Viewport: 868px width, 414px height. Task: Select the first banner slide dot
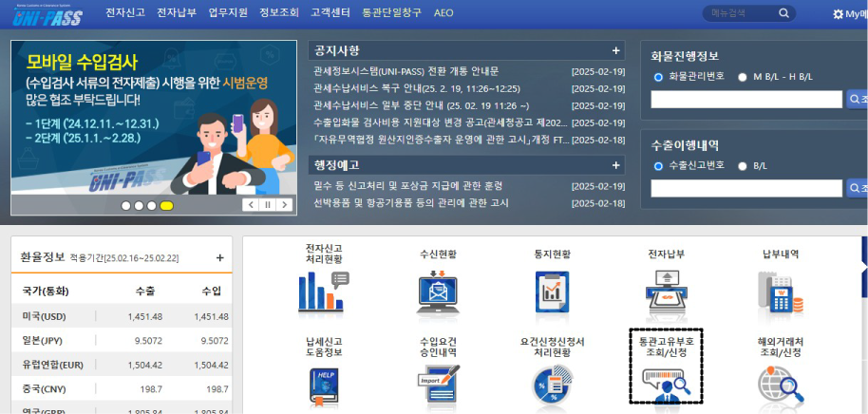[x=125, y=205]
